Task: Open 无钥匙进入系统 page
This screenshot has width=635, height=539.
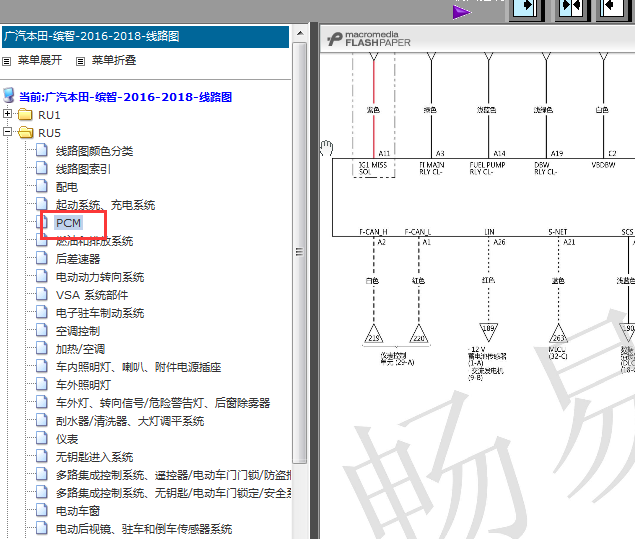Action: 94,457
